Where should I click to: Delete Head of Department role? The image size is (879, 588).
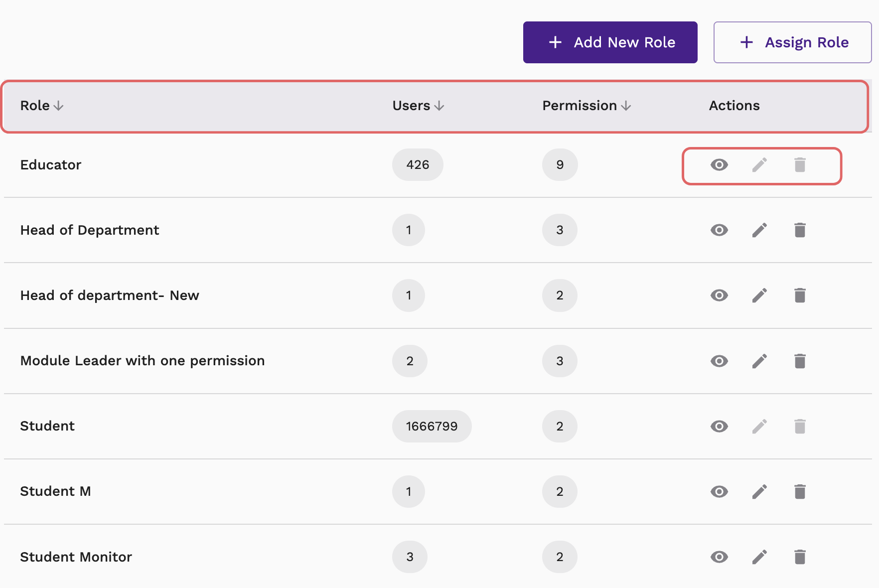800,230
